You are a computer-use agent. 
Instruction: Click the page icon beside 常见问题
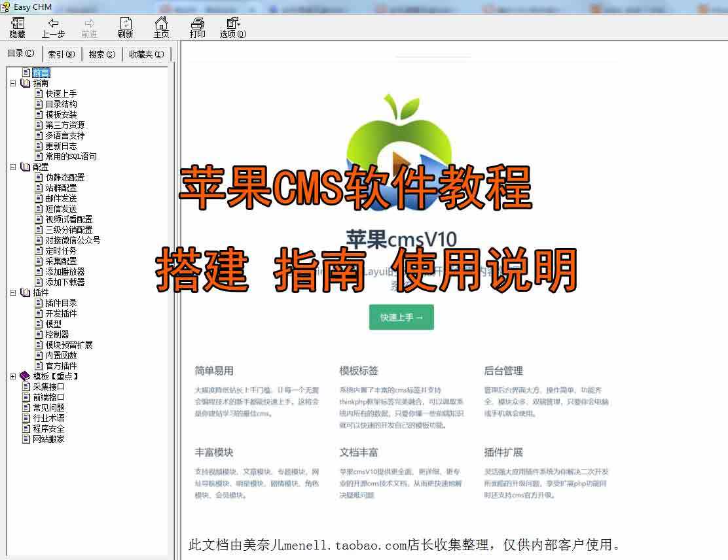click(x=26, y=408)
